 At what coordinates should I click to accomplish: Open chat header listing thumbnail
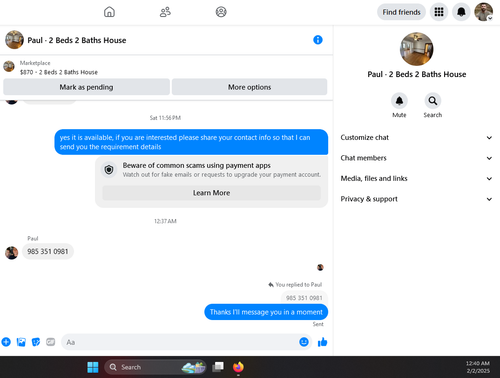[14, 40]
